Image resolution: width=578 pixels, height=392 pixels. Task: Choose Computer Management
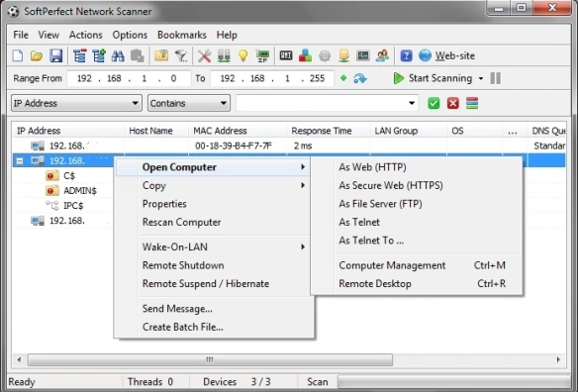tap(416, 265)
